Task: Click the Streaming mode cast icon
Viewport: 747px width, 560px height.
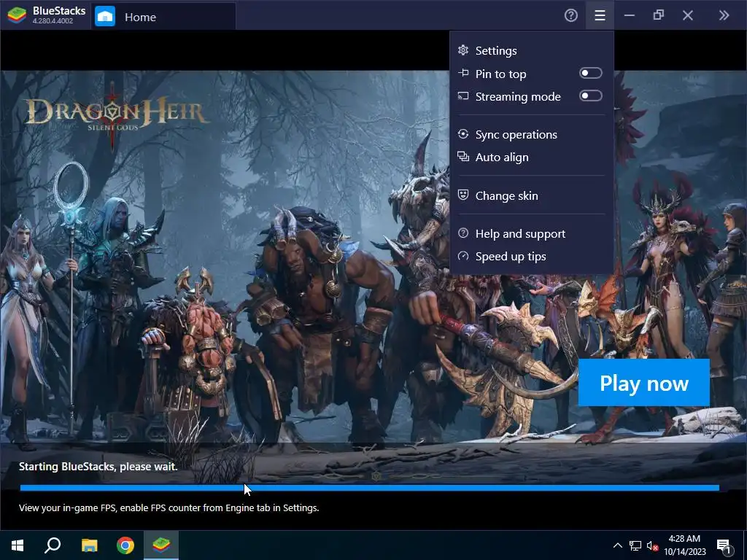Action: tap(463, 96)
